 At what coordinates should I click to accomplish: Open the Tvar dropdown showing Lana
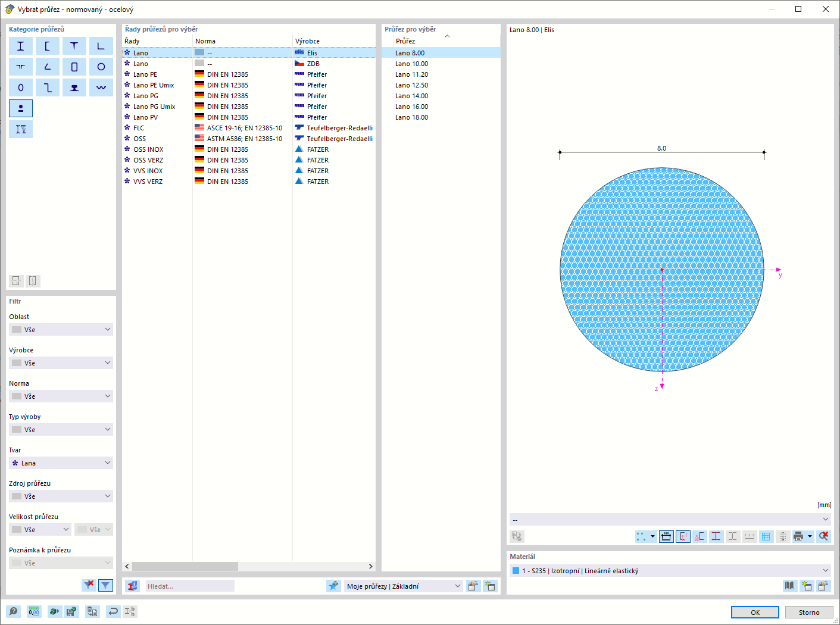61,463
